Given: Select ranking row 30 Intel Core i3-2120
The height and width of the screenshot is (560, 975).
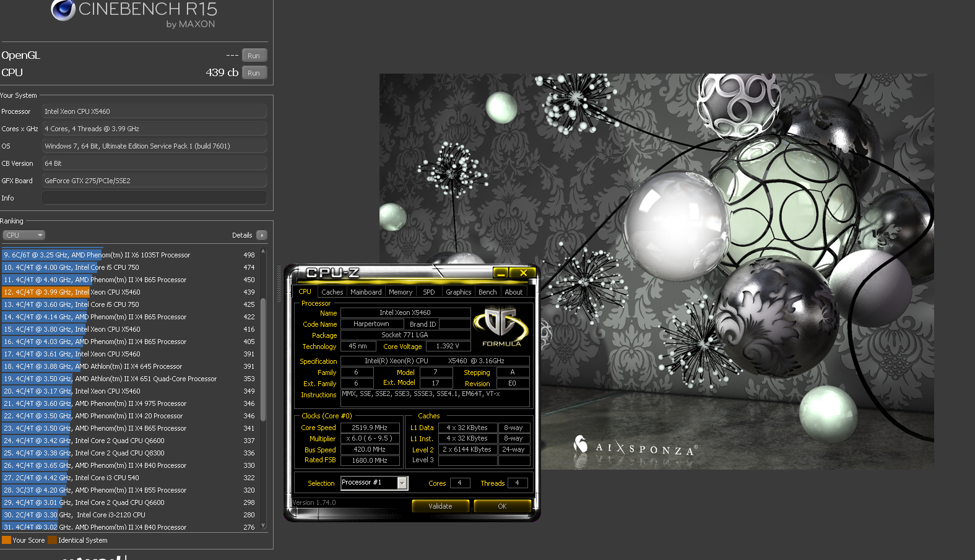Looking at the screenshot, I should click(129, 515).
